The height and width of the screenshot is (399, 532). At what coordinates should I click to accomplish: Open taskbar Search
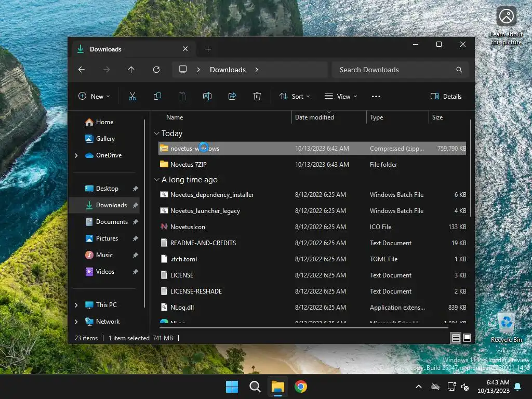(255, 387)
